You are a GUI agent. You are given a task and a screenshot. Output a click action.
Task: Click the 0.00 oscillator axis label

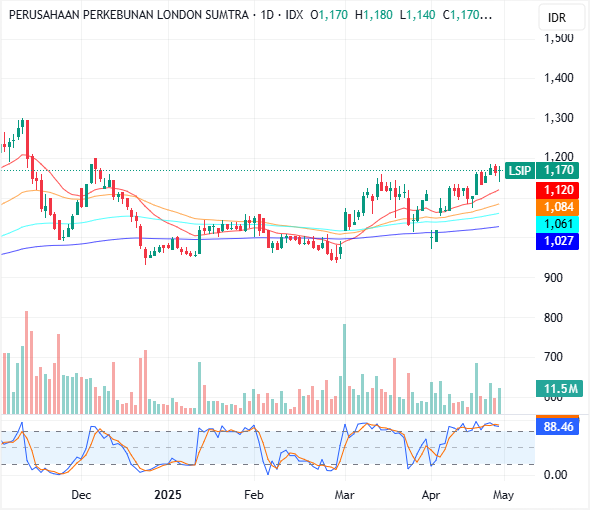[x=555, y=475]
